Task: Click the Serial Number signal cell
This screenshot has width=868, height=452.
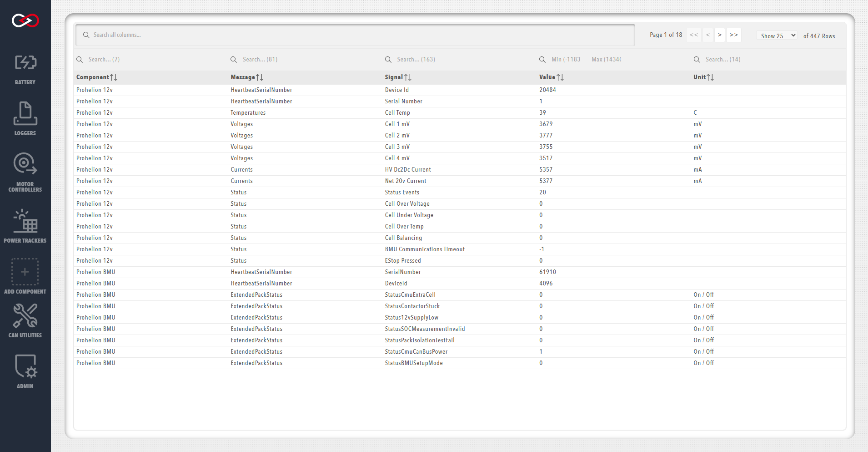Action: (404, 102)
